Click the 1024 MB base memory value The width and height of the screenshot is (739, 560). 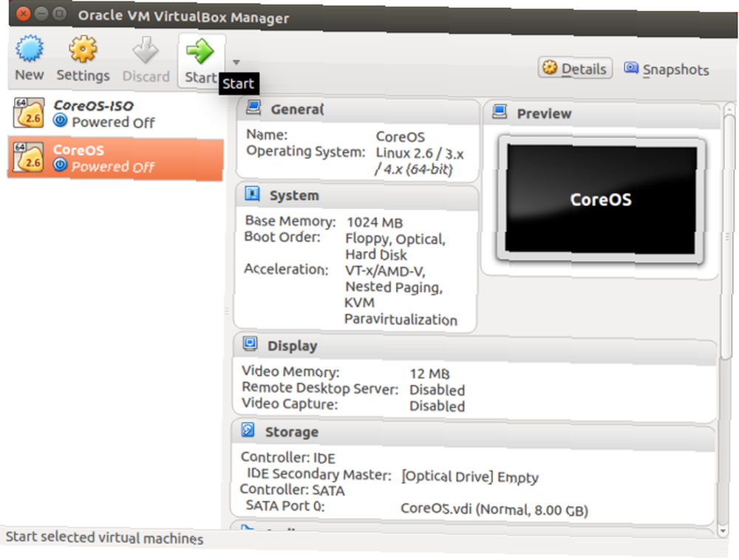(375, 222)
